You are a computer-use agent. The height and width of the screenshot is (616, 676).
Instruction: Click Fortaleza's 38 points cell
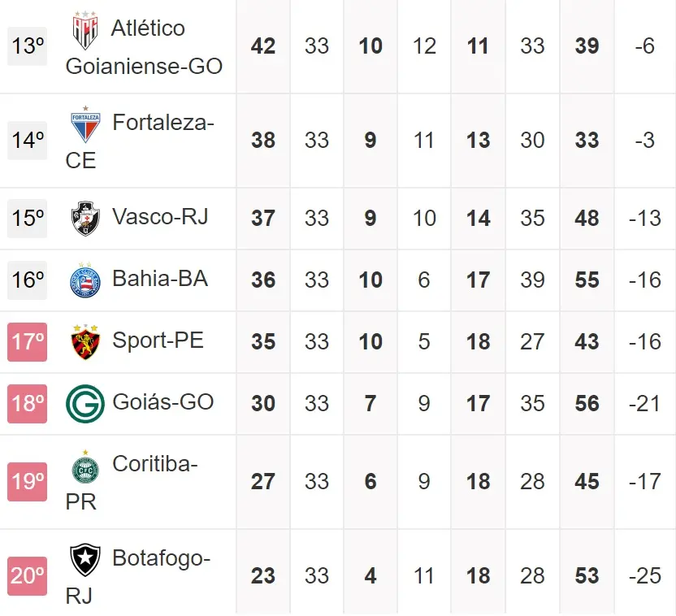tap(263, 141)
